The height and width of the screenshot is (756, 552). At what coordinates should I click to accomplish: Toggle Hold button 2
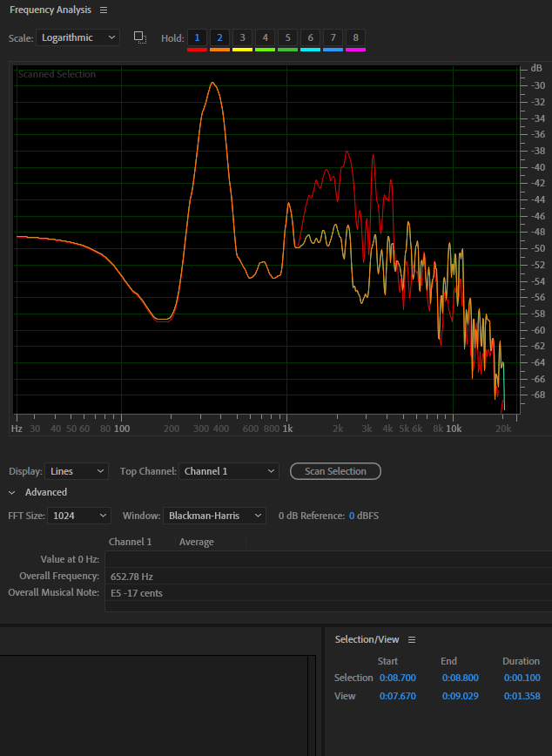tap(219, 37)
